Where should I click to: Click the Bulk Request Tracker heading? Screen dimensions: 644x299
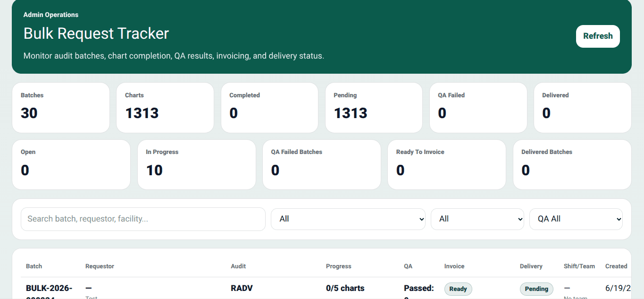point(96,34)
